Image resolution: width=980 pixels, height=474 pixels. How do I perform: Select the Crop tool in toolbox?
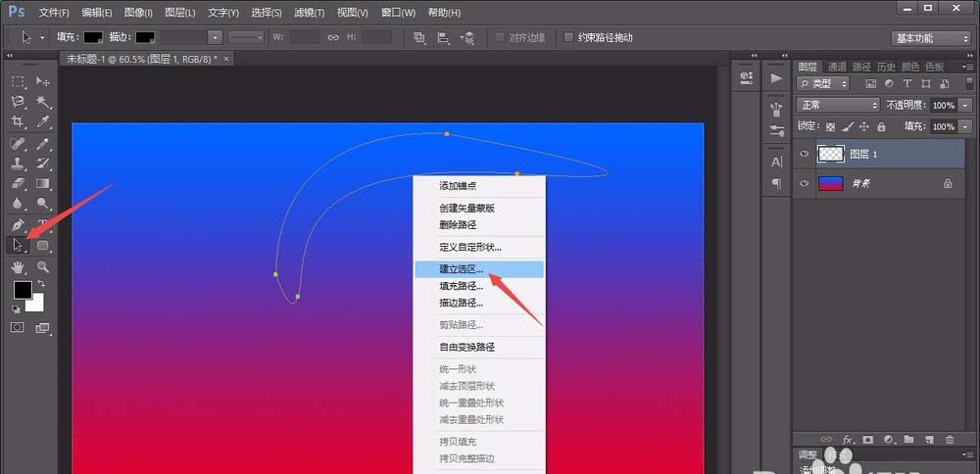tap(18, 122)
